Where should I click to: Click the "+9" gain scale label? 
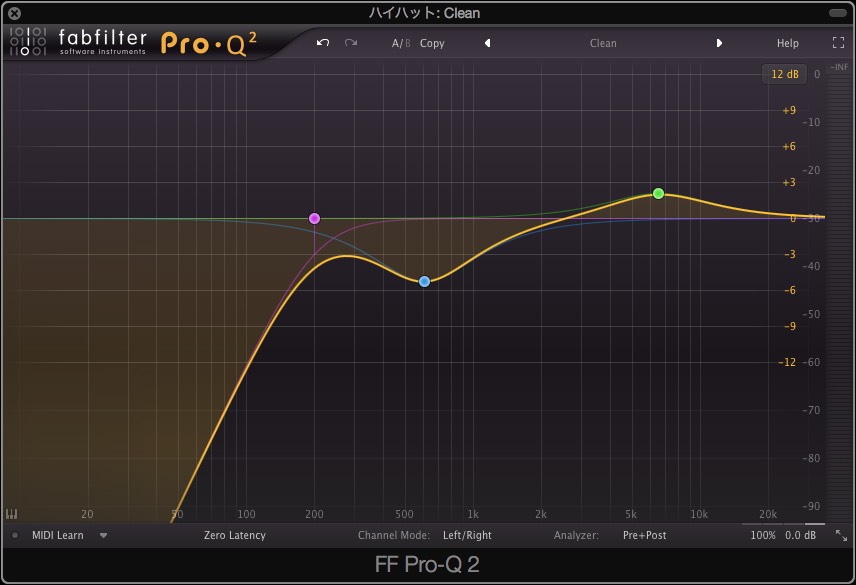click(x=789, y=110)
